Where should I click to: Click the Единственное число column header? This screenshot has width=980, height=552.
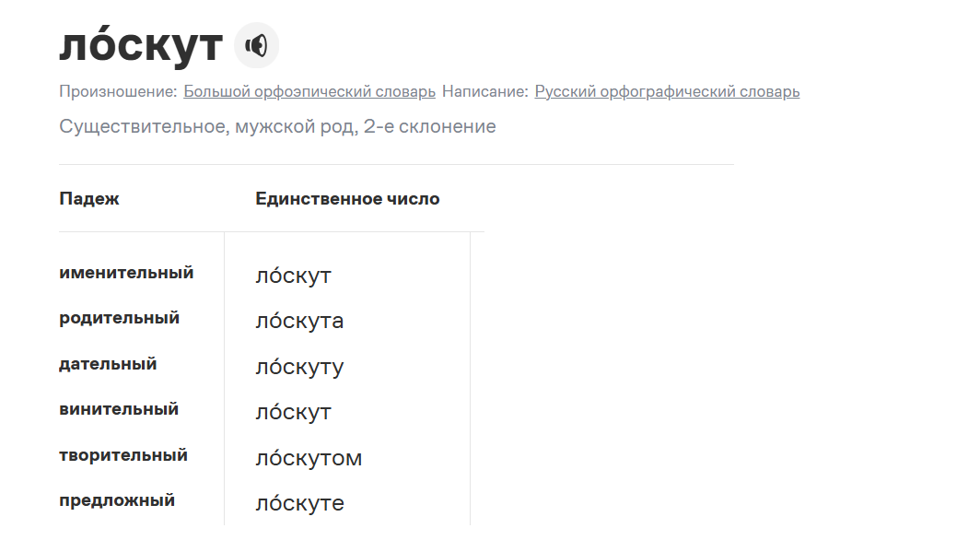coord(347,199)
